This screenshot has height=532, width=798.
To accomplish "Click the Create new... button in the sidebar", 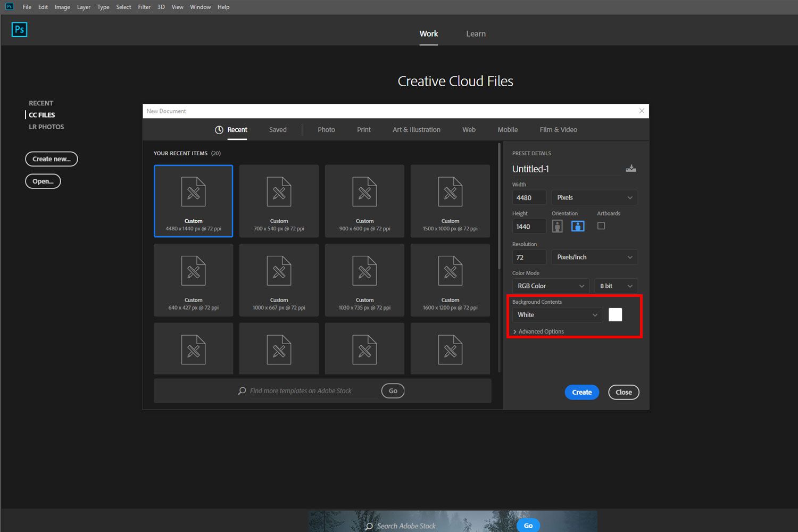I will [x=51, y=159].
